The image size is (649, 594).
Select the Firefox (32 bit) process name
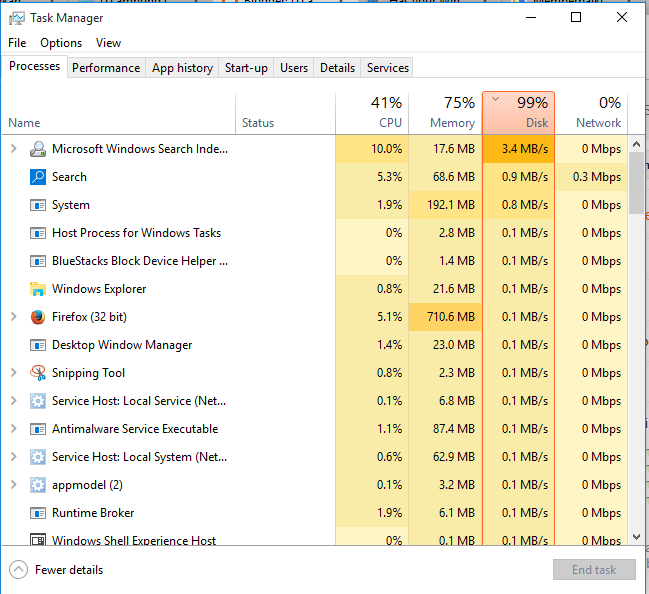click(x=89, y=317)
